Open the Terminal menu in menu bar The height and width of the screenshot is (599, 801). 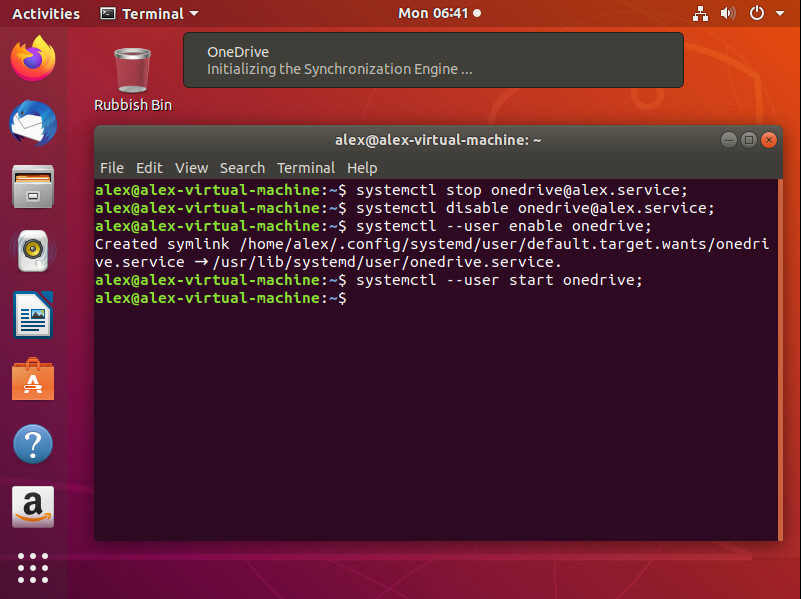point(306,168)
